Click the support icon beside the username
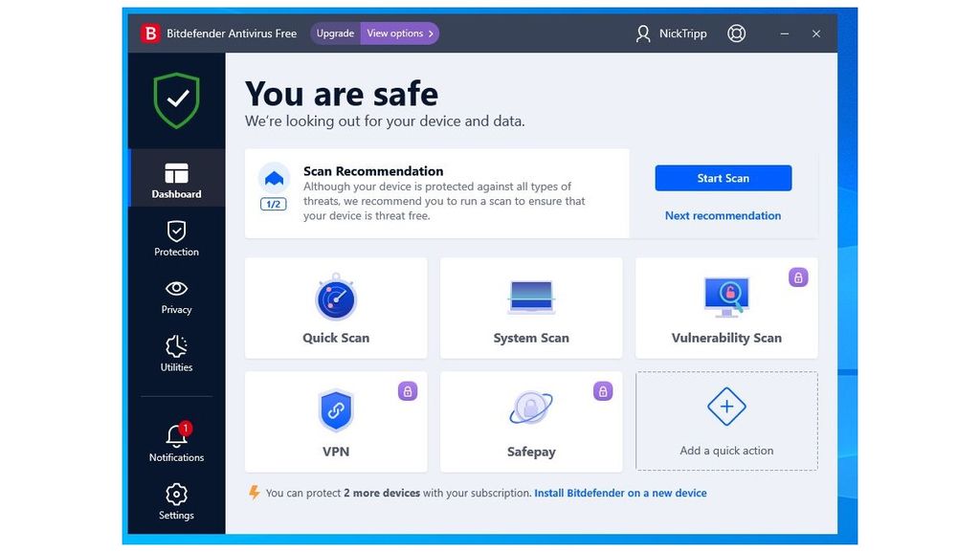The width and height of the screenshot is (980, 552). click(736, 33)
